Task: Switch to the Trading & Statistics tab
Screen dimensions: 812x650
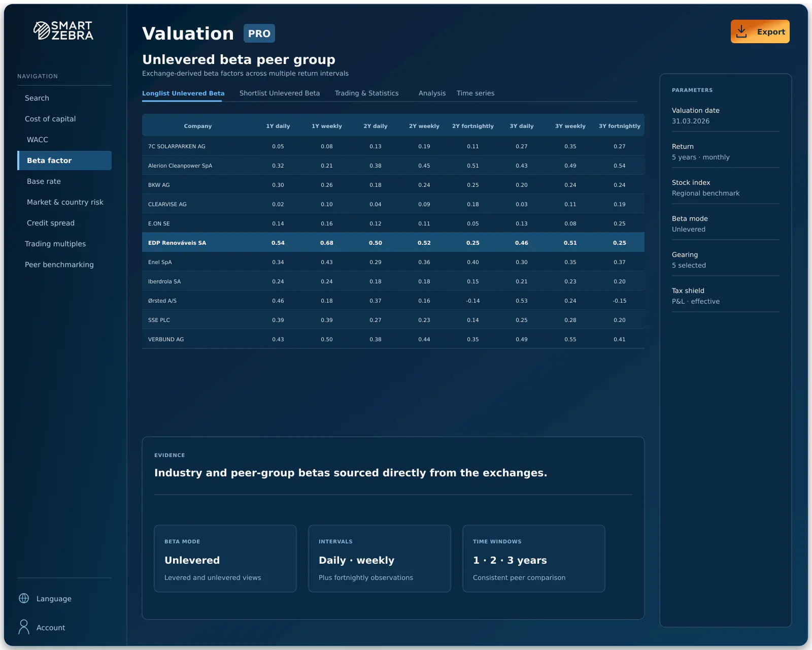Action: 366,93
